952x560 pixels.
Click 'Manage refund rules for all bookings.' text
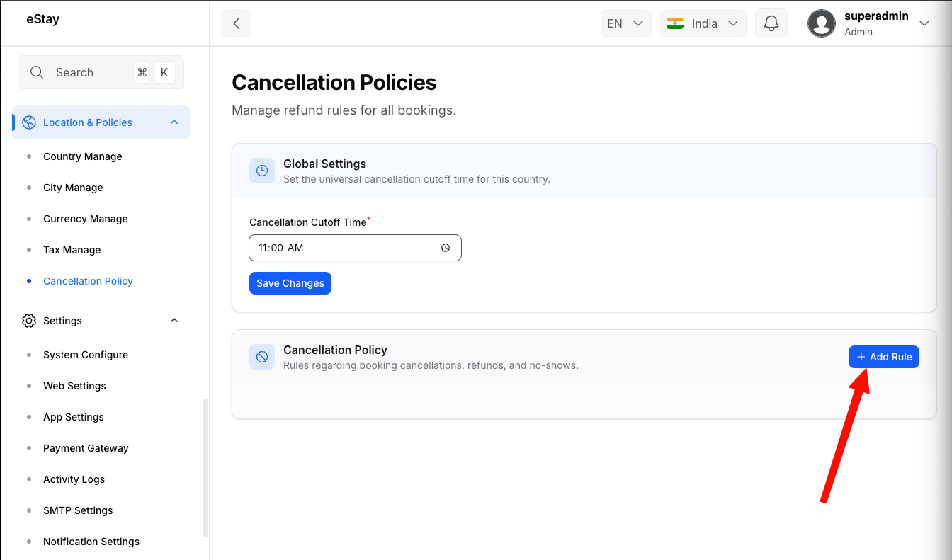tap(344, 110)
